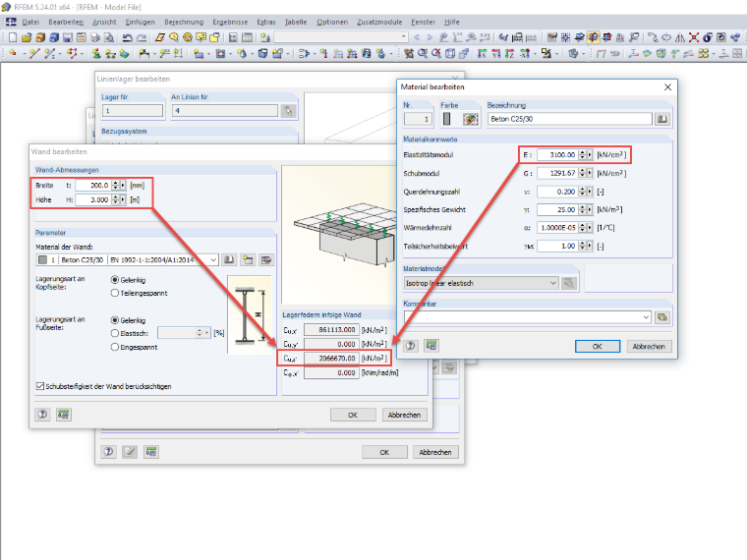This screenshot has height=560, width=747.
Task: Click the zoom window magnifier icon
Action: (422, 53)
